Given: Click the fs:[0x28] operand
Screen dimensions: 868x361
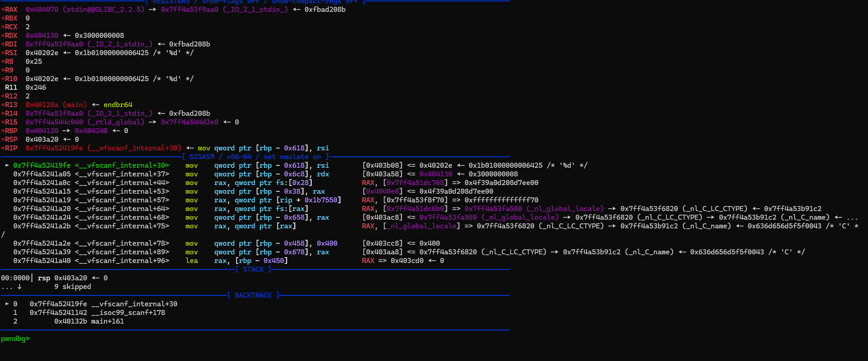Looking at the screenshot, I should [294, 183].
